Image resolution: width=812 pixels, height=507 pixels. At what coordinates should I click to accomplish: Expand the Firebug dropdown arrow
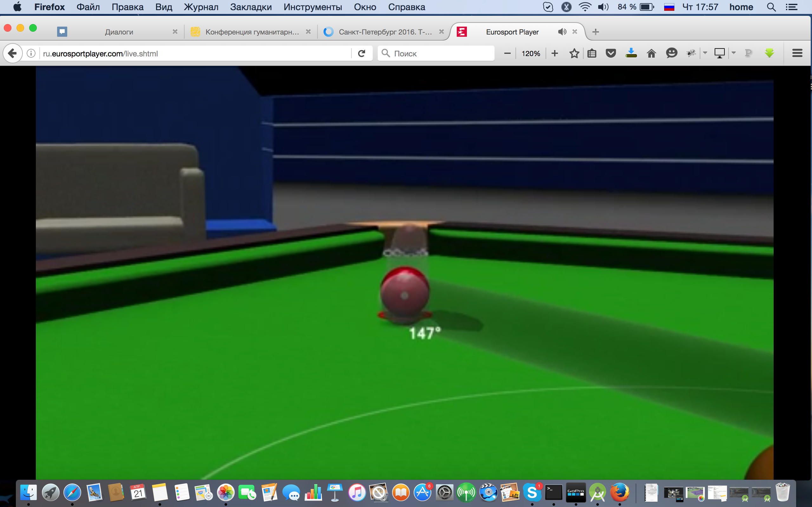coord(705,53)
